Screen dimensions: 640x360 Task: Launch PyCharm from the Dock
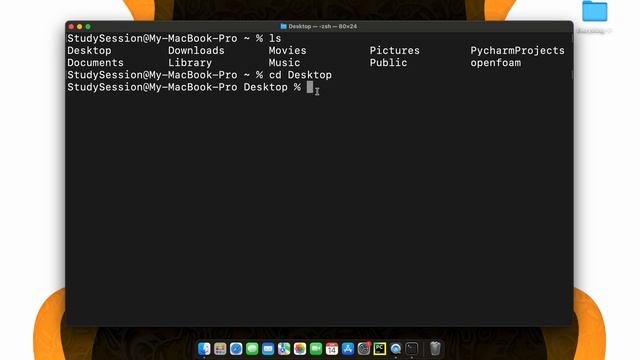click(380, 349)
